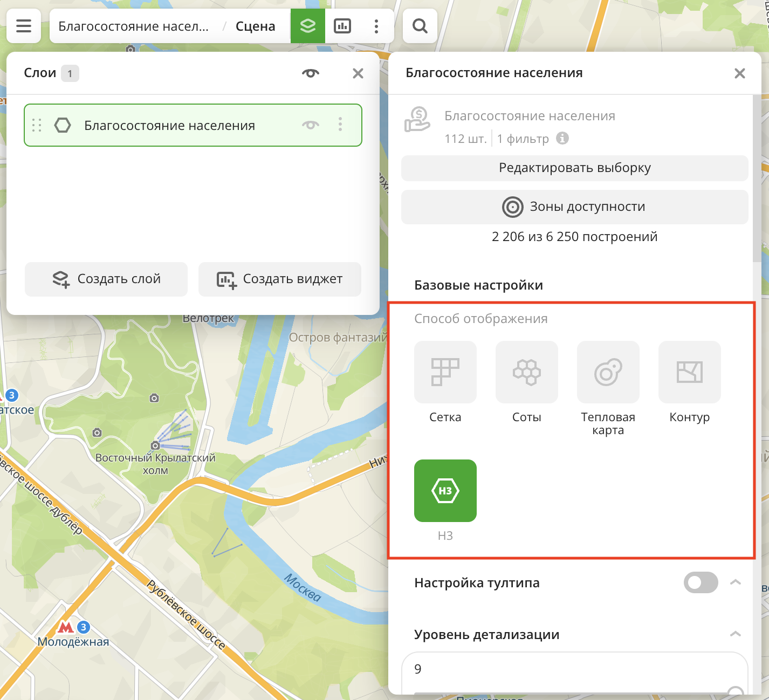The width and height of the screenshot is (769, 700).
Task: Select the Сетка display mode
Action: pos(445,372)
